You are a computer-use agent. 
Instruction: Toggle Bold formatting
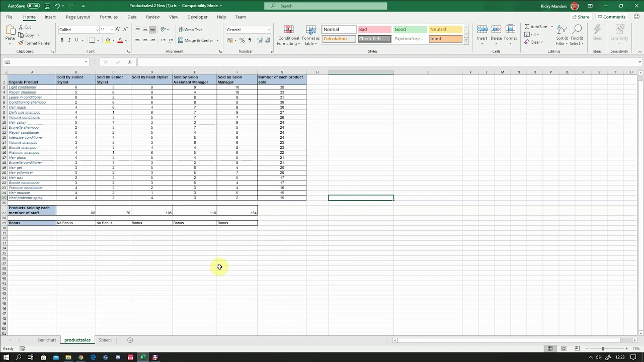(x=62, y=40)
